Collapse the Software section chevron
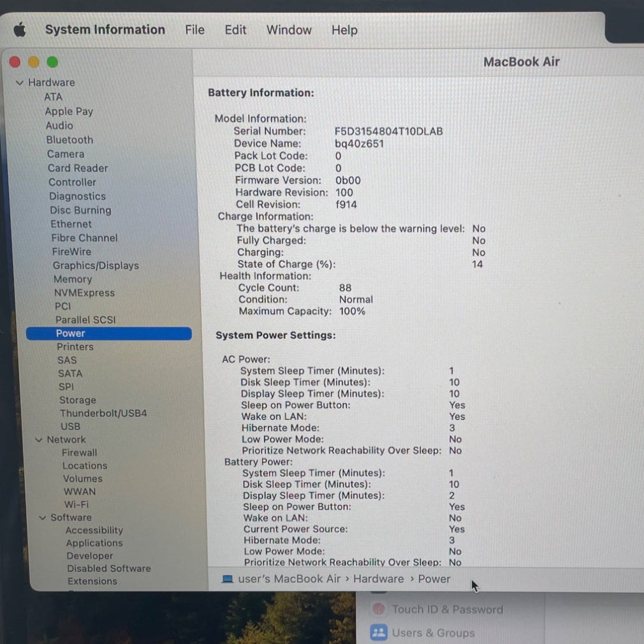This screenshot has width=644, height=644. (x=42, y=518)
